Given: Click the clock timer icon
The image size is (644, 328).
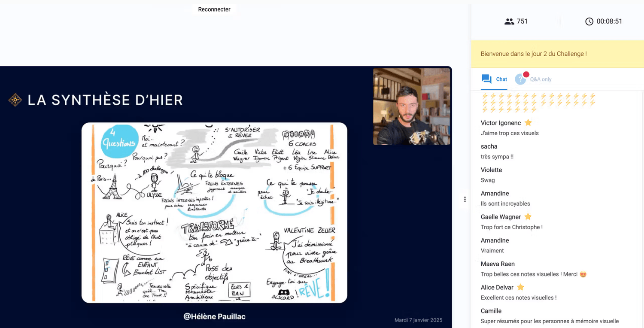Looking at the screenshot, I should point(589,21).
